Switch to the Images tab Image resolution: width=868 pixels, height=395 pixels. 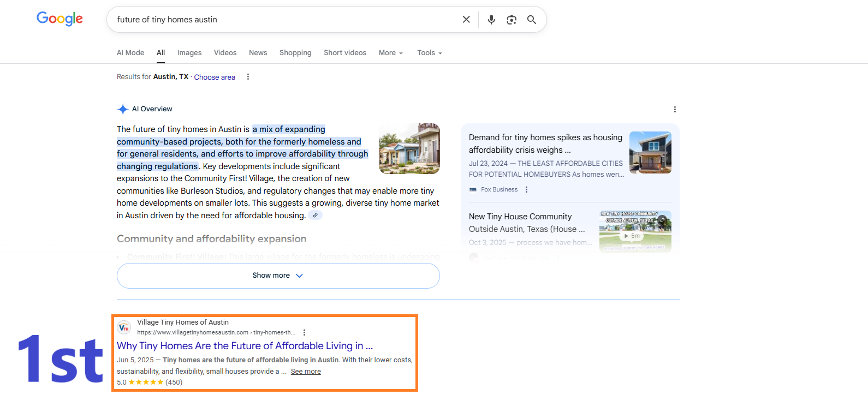tap(189, 53)
